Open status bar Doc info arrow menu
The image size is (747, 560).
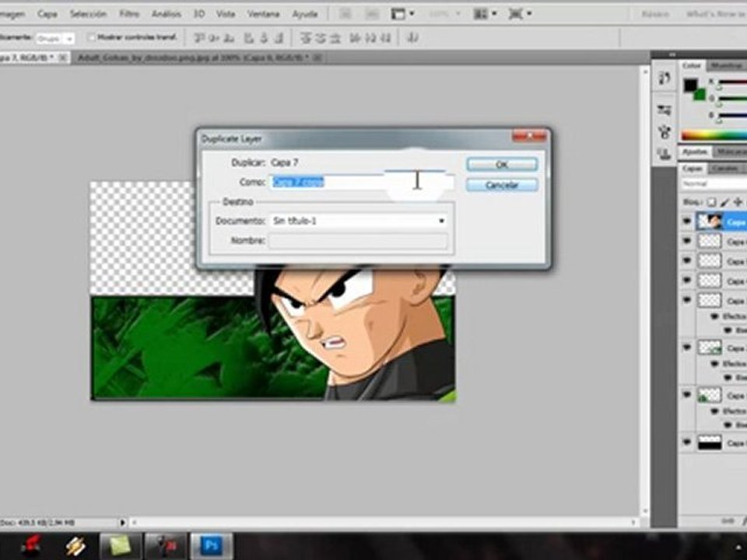[122, 523]
